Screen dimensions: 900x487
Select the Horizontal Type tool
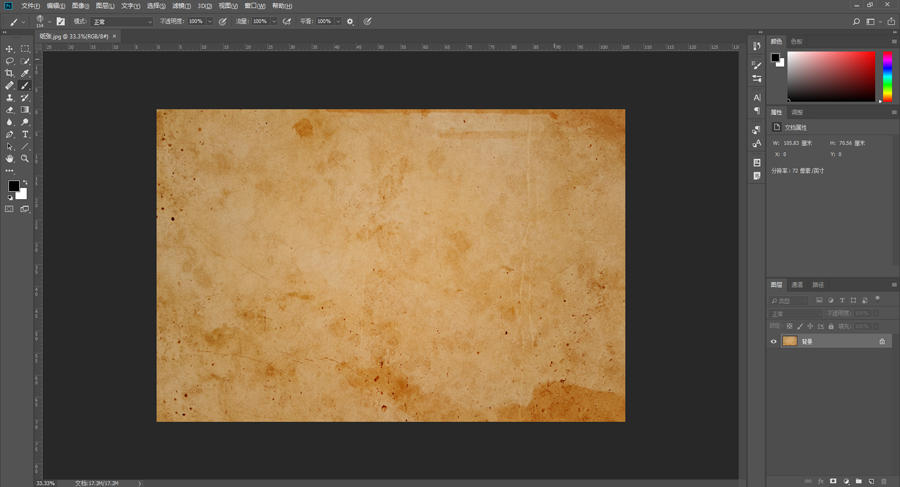25,134
